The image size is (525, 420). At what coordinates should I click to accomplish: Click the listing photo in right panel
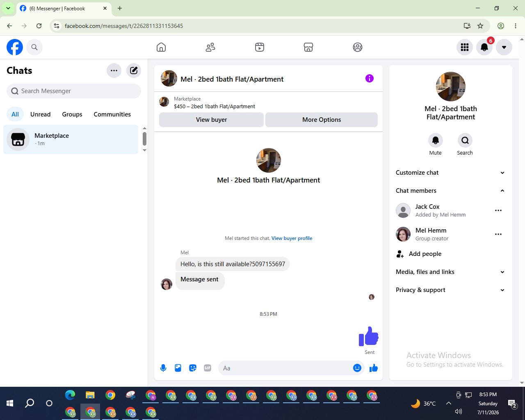[x=451, y=87]
